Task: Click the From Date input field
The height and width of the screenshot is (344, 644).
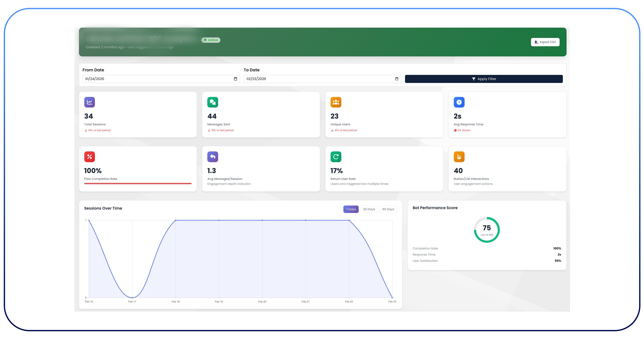Action: pos(150,79)
